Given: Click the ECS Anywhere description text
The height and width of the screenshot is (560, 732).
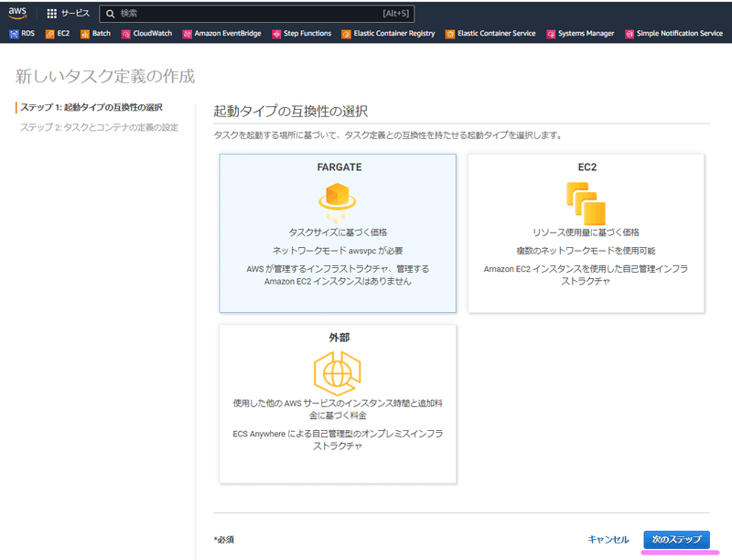Looking at the screenshot, I should [x=338, y=439].
